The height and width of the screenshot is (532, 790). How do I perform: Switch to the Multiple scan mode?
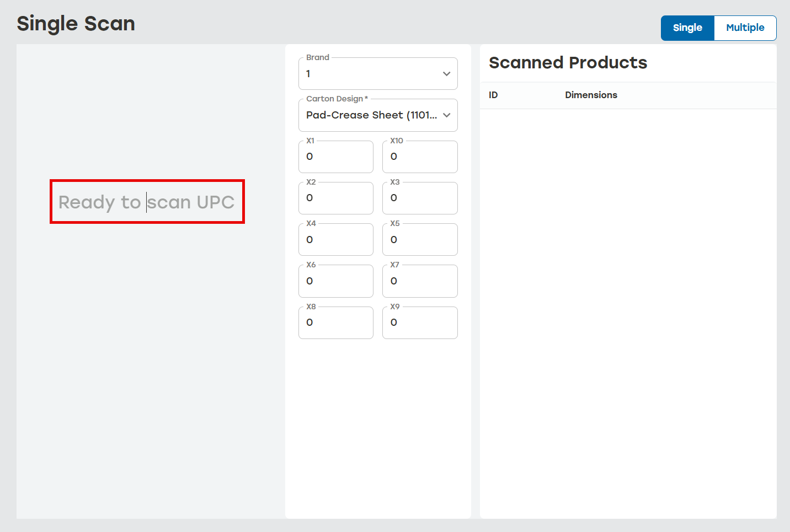coord(745,28)
